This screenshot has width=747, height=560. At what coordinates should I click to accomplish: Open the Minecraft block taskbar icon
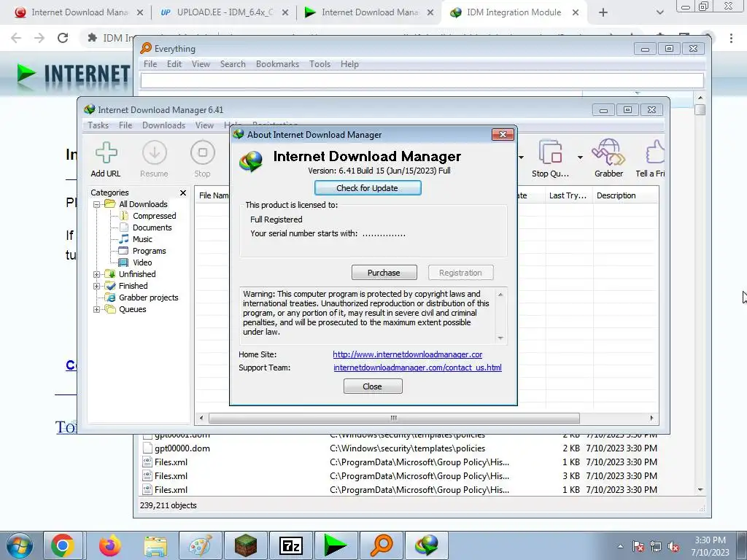(246, 545)
